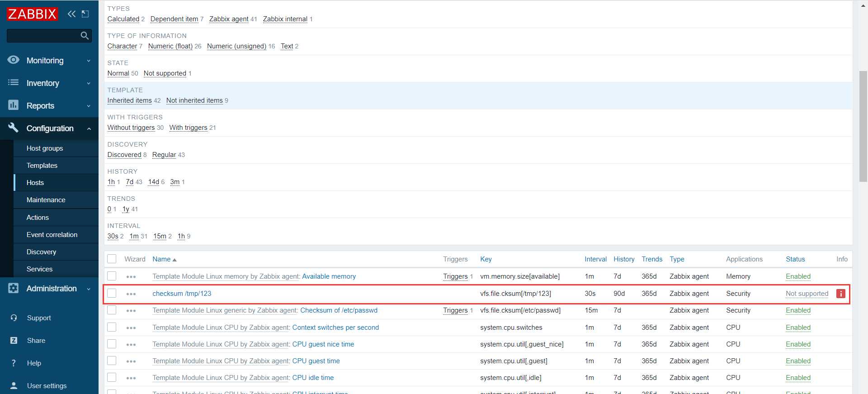This screenshot has width=868, height=394.
Task: Expand the Reports menu
Action: click(49, 105)
